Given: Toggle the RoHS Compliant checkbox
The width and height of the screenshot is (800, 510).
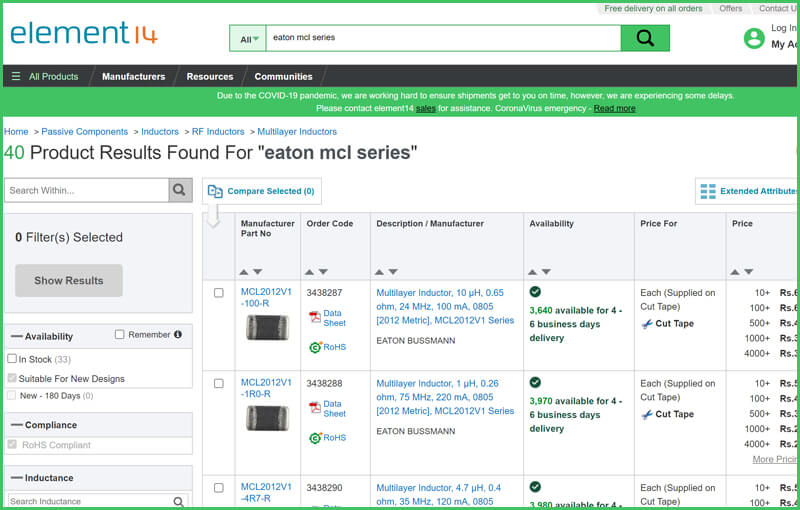Looking at the screenshot, I should (x=12, y=444).
